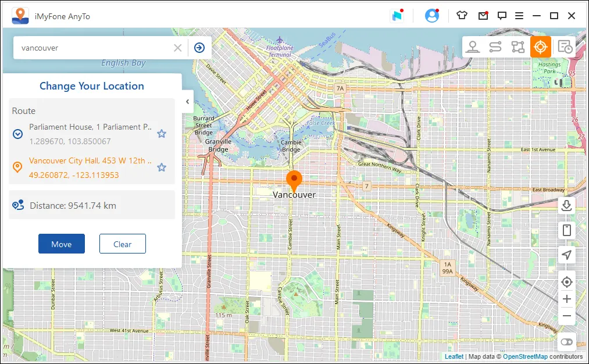The image size is (589, 364).
Task: Select the Multi-spot route mode icon
Action: click(517, 47)
